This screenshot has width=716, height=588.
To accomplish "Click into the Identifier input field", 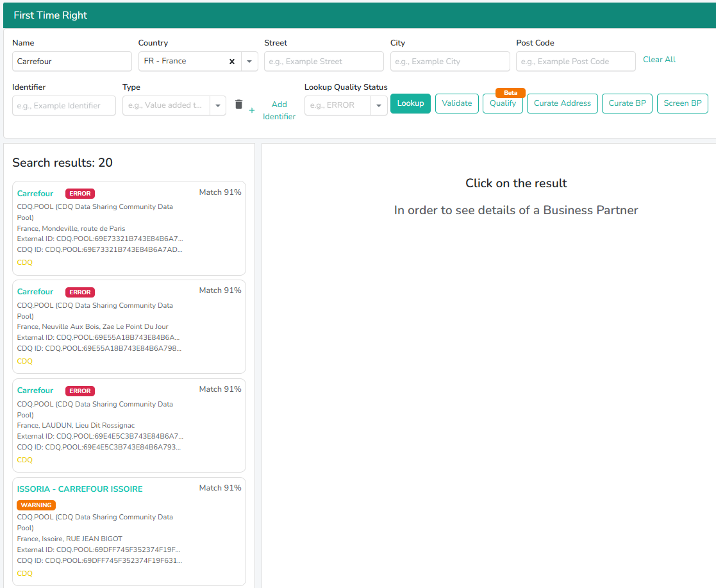I will click(x=64, y=106).
